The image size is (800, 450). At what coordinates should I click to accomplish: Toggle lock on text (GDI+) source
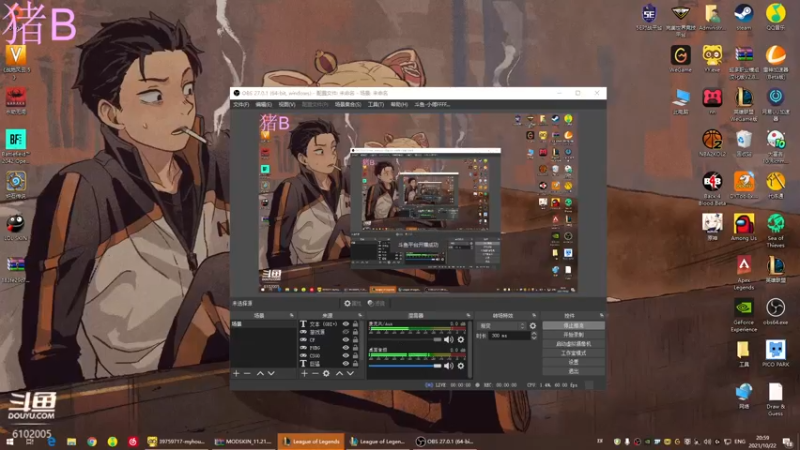[x=355, y=324]
